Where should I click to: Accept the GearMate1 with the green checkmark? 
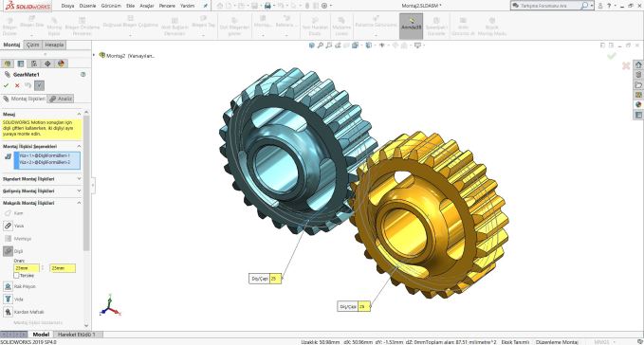coord(6,85)
